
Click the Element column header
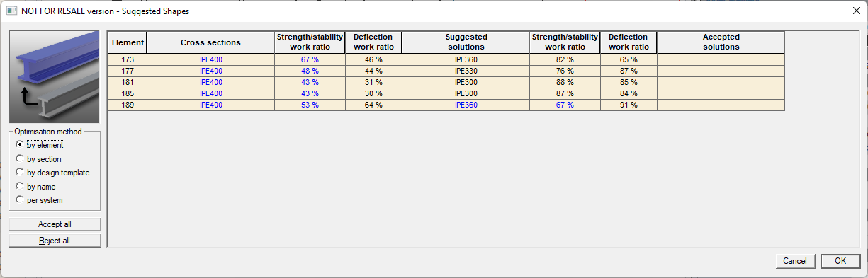128,42
